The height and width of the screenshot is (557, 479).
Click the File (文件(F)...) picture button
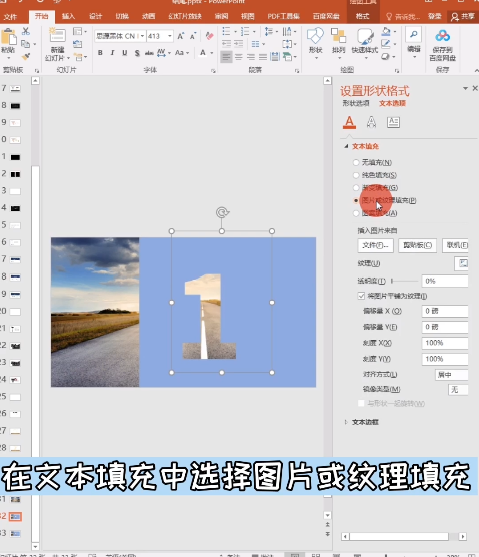click(x=376, y=245)
